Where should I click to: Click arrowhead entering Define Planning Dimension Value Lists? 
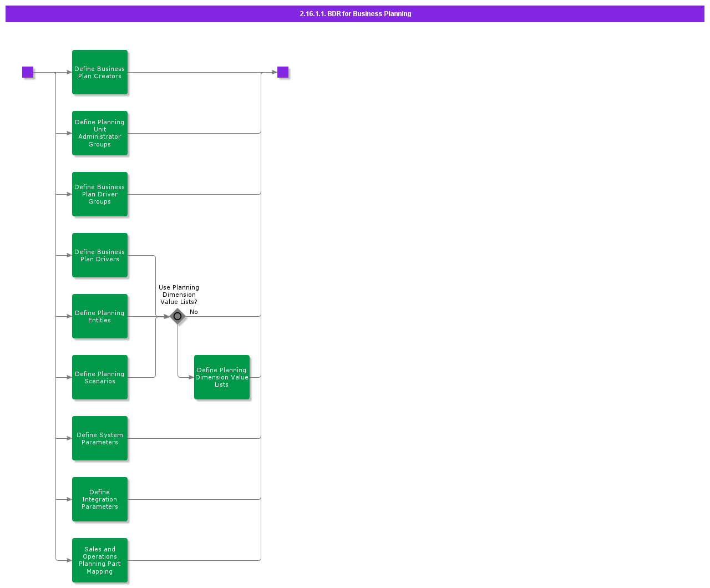click(x=191, y=377)
